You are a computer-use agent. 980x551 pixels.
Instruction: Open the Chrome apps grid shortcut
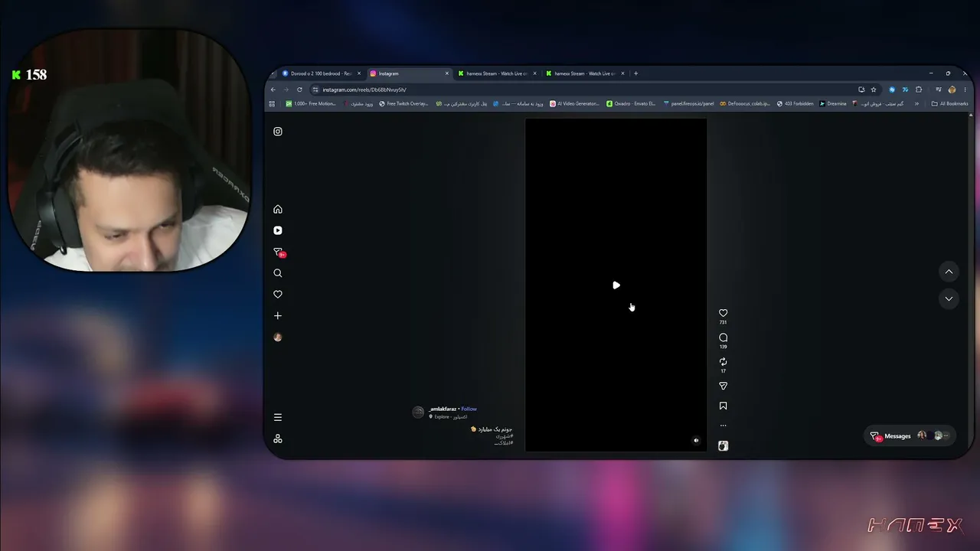pos(271,103)
